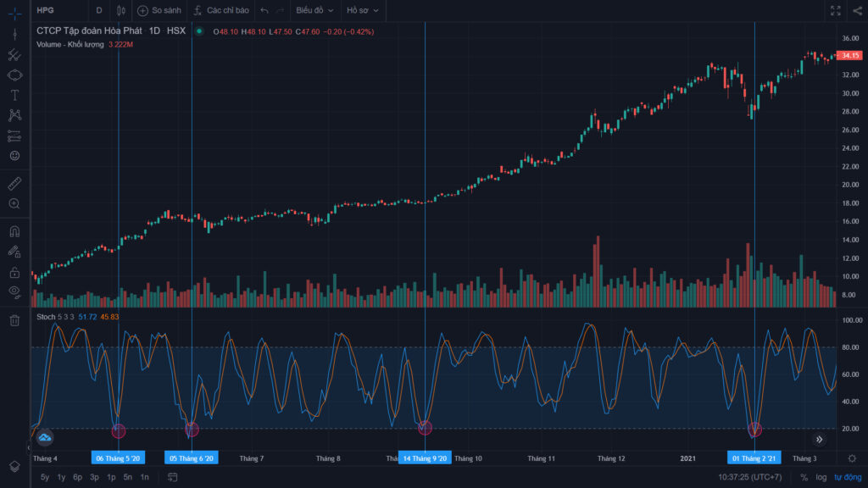Select the Text annotation tool

15,95
